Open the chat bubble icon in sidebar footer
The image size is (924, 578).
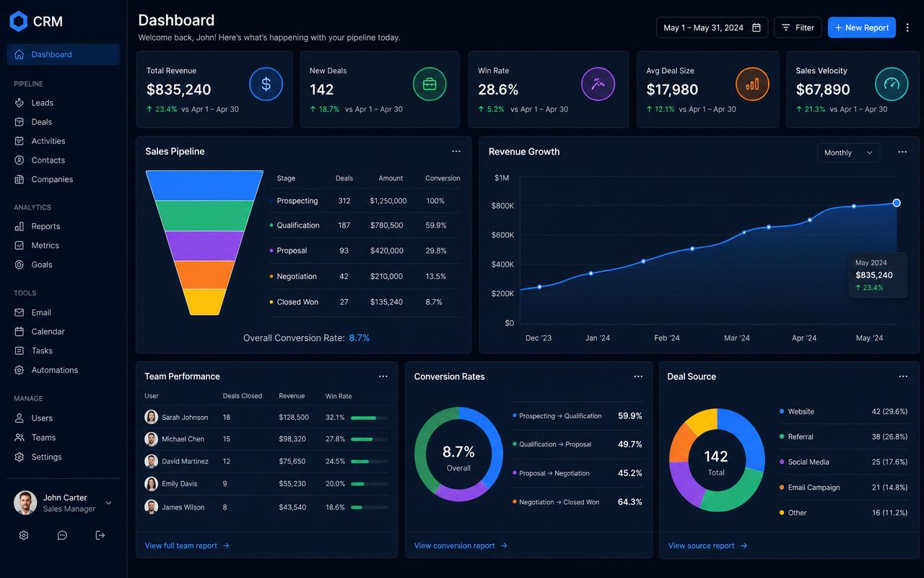(62, 535)
